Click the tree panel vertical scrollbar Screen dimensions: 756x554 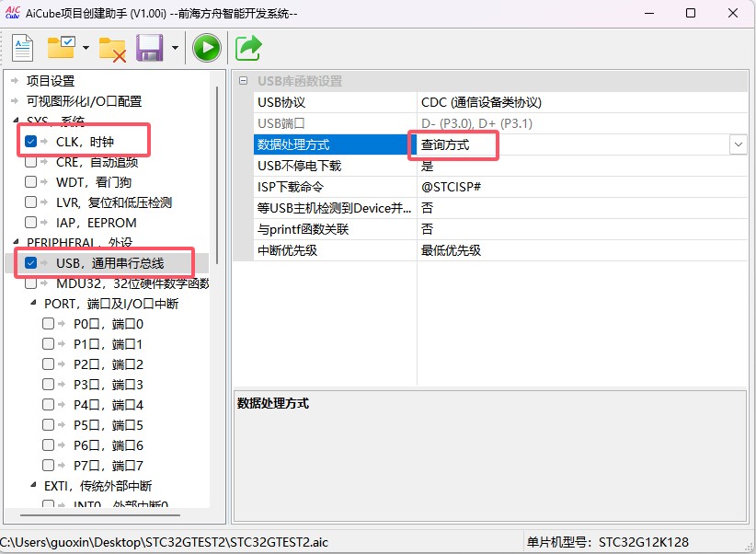click(x=217, y=175)
